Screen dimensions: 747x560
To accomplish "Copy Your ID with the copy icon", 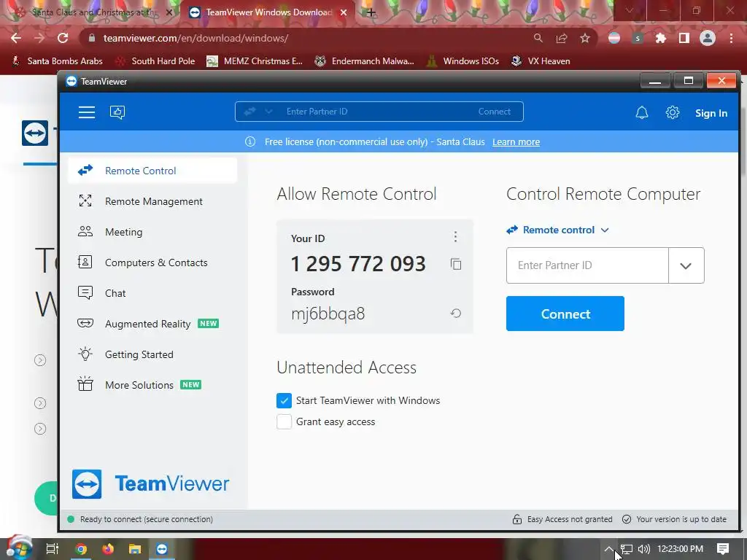I will pyautogui.click(x=456, y=264).
